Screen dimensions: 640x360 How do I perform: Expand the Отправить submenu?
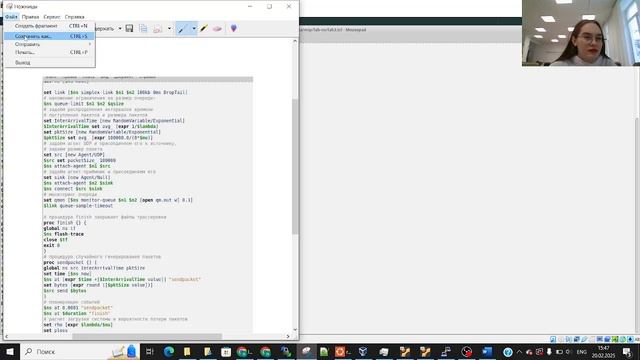click(x=49, y=44)
